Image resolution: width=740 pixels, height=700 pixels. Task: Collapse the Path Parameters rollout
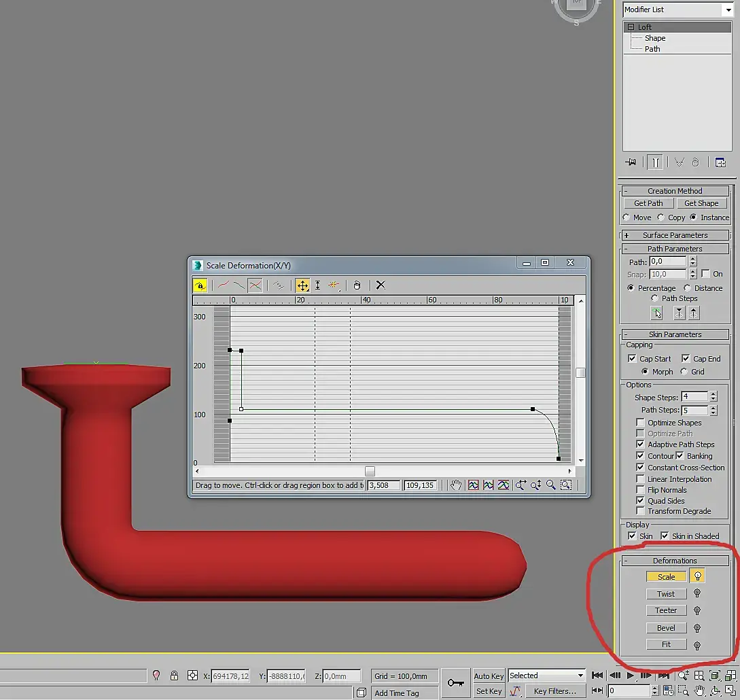675,249
